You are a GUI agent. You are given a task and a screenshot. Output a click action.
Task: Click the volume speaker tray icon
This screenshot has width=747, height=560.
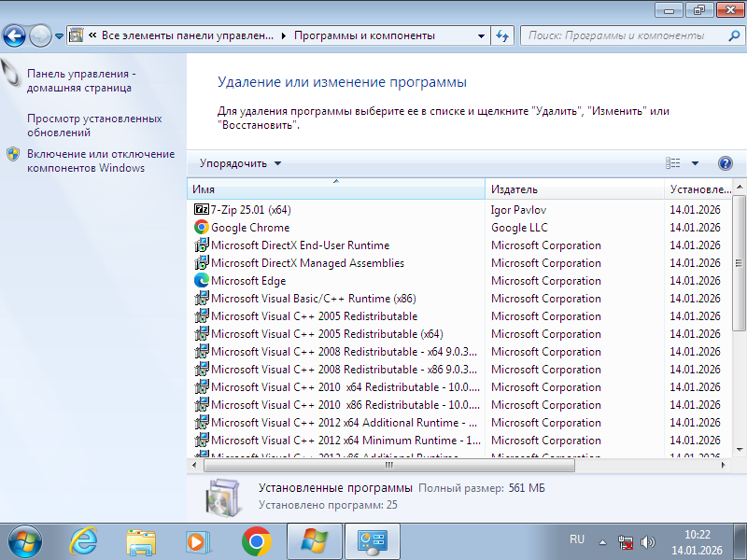(x=648, y=542)
